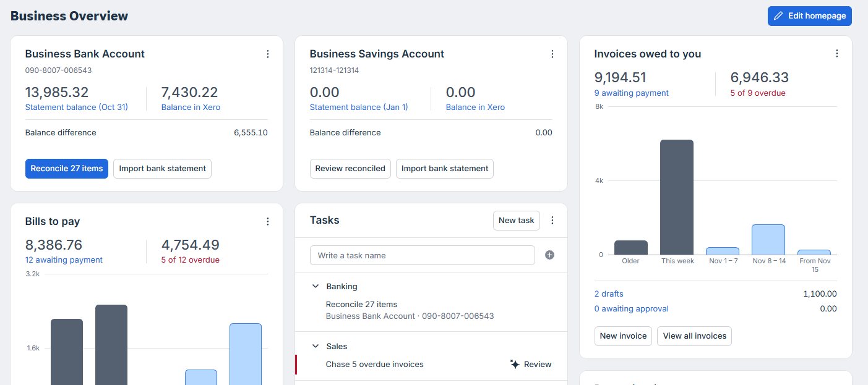The width and height of the screenshot is (868, 385).
Task: Click Business Savings Account title
Action: tap(377, 54)
